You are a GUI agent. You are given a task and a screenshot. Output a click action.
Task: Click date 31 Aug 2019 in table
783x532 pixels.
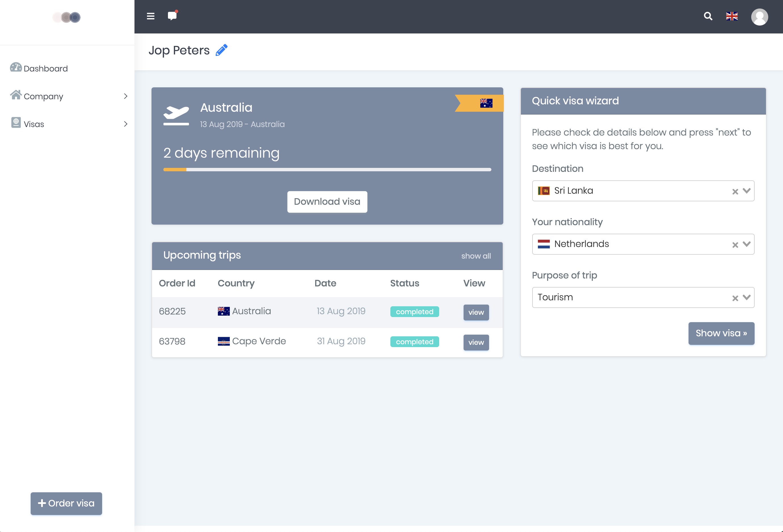(341, 341)
